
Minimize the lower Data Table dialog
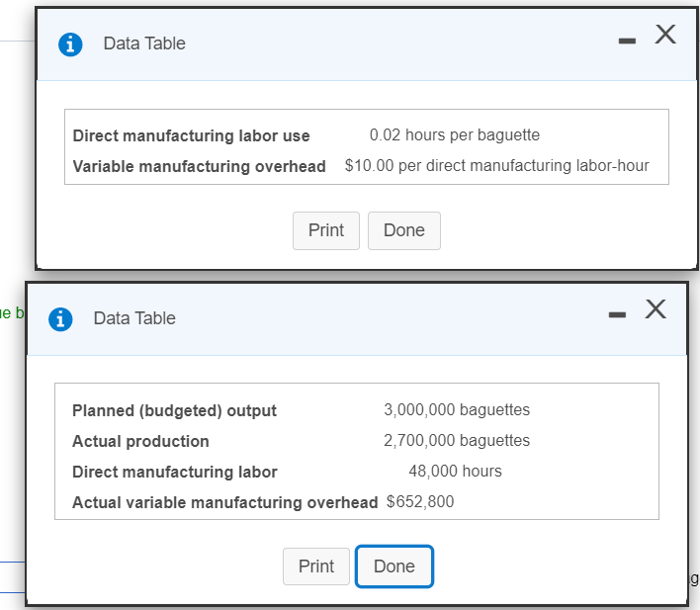point(617,314)
